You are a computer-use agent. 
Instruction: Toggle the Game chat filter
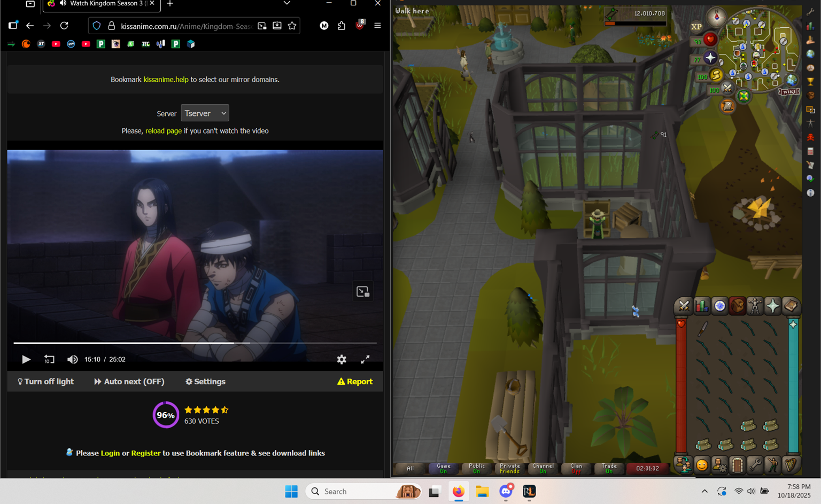point(443,468)
